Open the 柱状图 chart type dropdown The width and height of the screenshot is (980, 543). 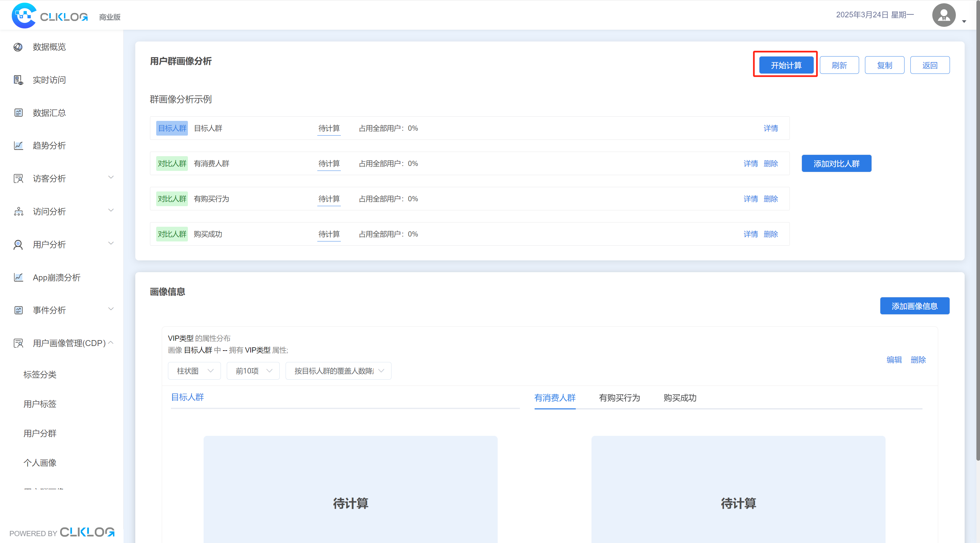[x=194, y=371]
